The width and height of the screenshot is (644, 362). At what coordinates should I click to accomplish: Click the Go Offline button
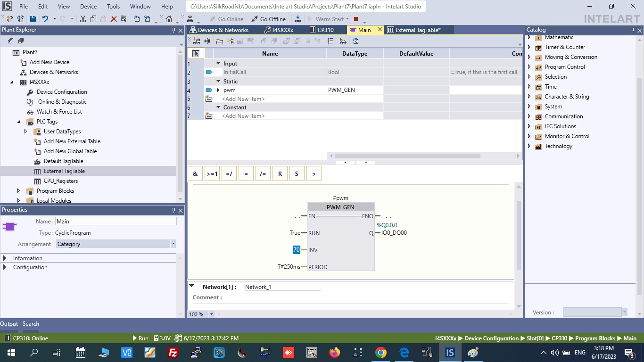(269, 19)
